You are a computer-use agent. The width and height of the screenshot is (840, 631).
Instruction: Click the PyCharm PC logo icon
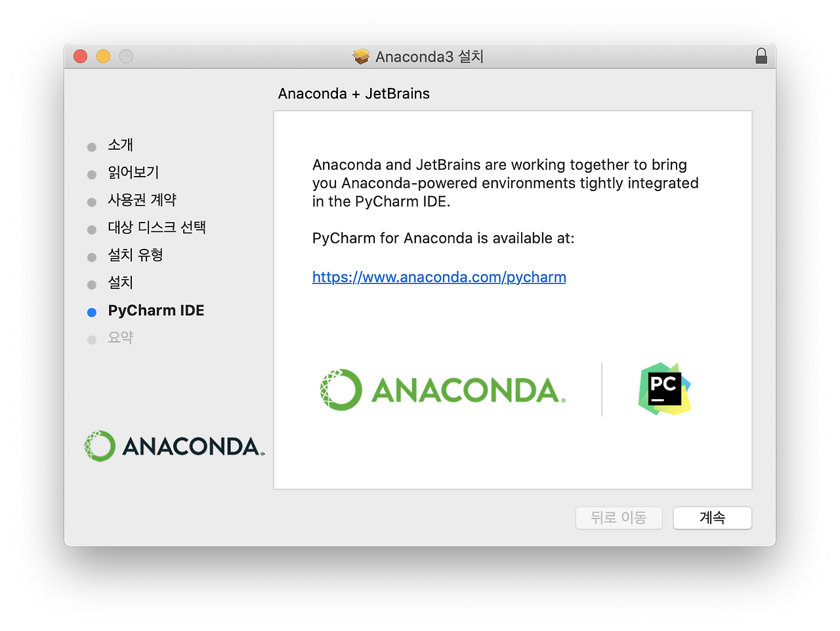665,389
